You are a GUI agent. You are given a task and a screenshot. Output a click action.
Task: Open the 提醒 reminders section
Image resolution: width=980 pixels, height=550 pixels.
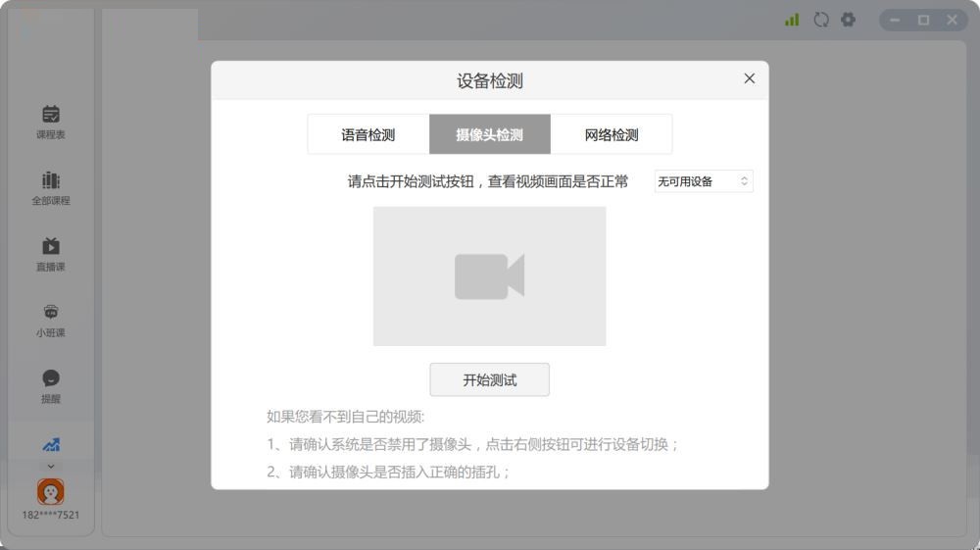pos(51,387)
